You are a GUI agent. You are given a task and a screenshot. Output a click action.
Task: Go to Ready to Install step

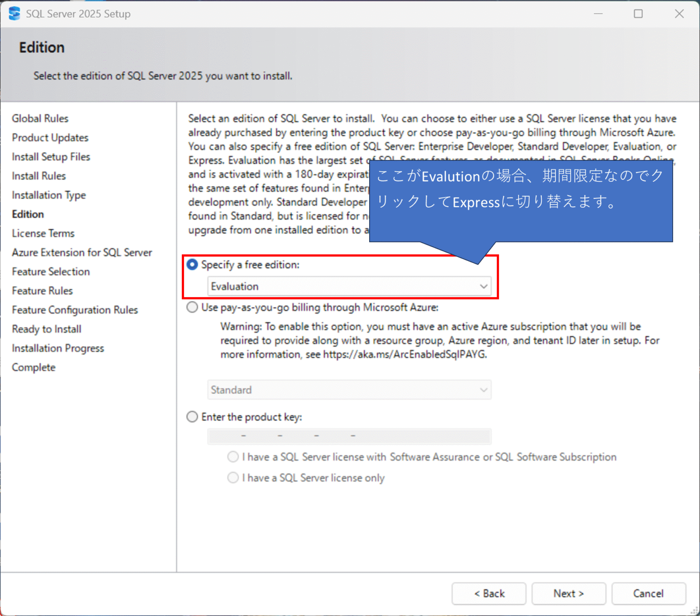[46, 329]
